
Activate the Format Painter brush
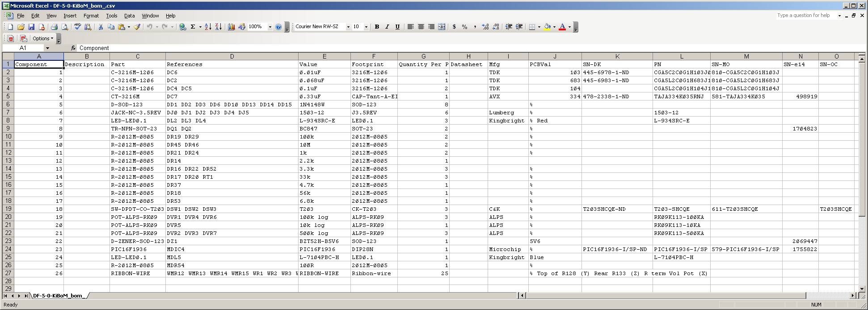click(137, 27)
